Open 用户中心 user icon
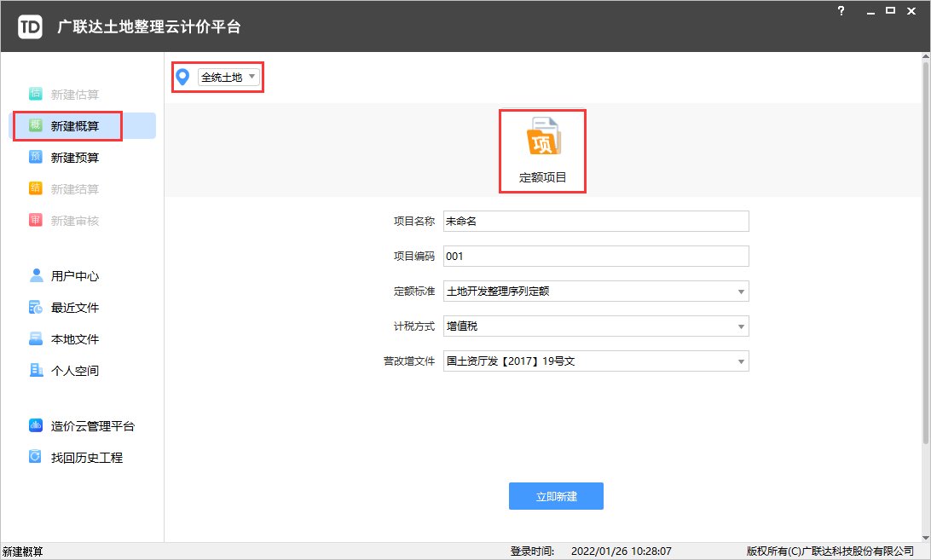The height and width of the screenshot is (560, 931). pyautogui.click(x=36, y=275)
